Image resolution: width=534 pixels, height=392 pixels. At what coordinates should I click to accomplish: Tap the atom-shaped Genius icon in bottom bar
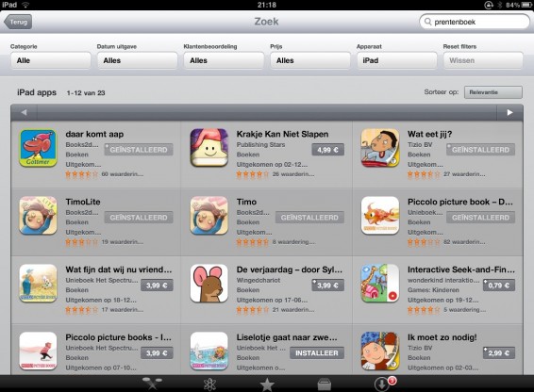pyautogui.click(x=209, y=384)
